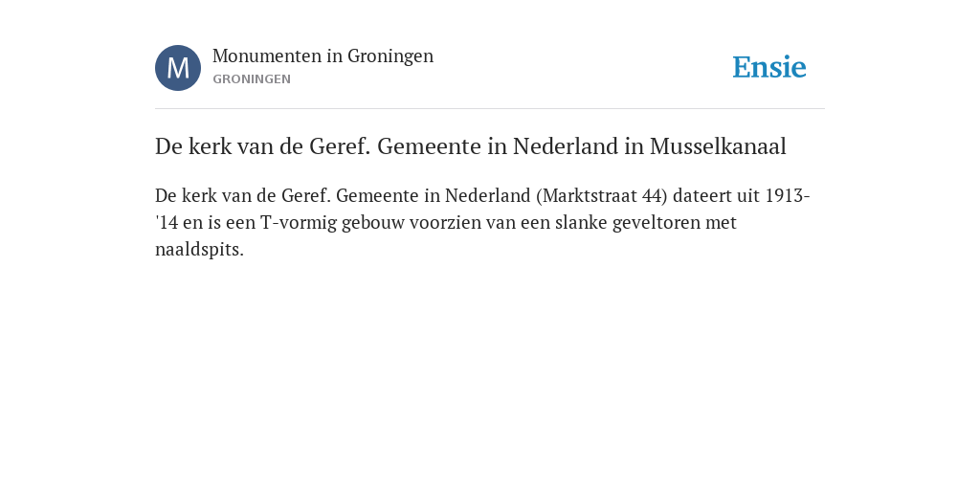The height and width of the screenshot is (490, 980).
Task: Click the horizontal divider below the header
Action: (x=490, y=109)
